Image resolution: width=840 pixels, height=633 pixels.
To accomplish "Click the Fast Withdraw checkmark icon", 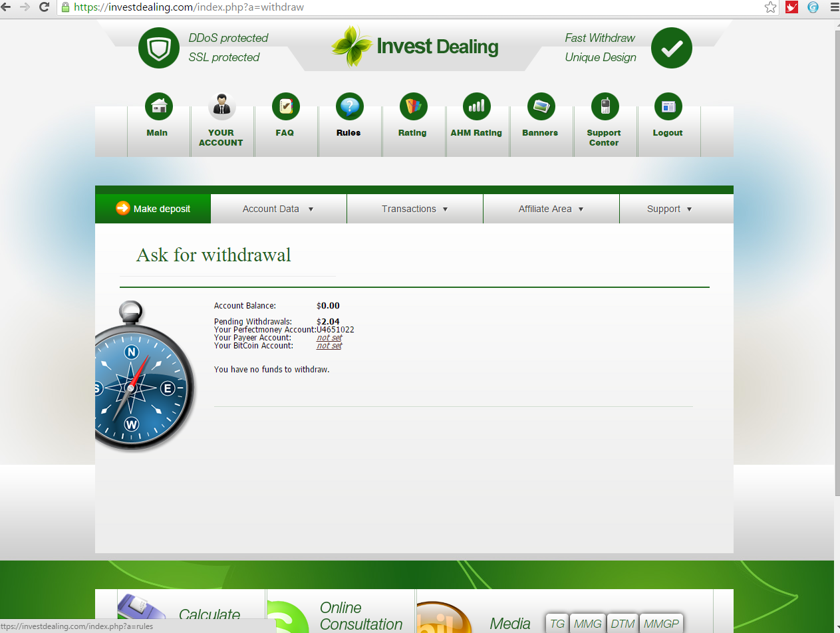I will point(672,48).
